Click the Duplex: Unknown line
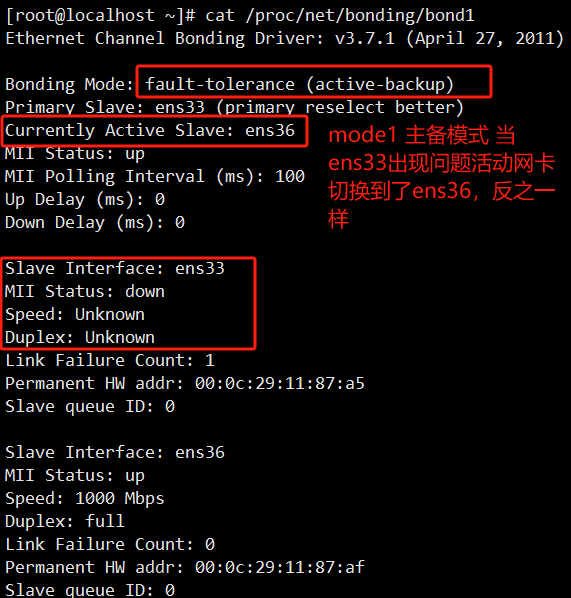571x598 pixels. coord(80,338)
